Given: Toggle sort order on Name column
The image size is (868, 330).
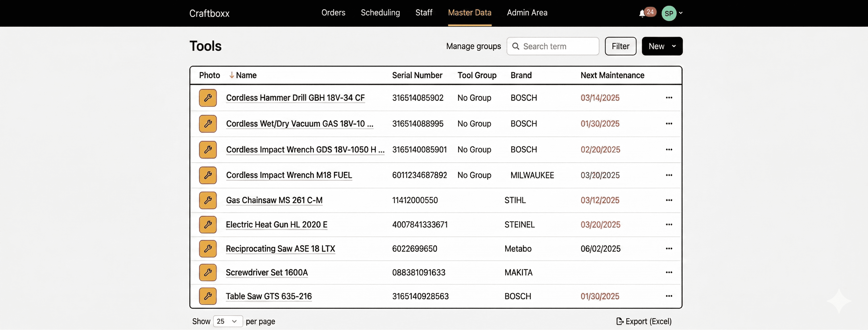Looking at the screenshot, I should (x=246, y=75).
